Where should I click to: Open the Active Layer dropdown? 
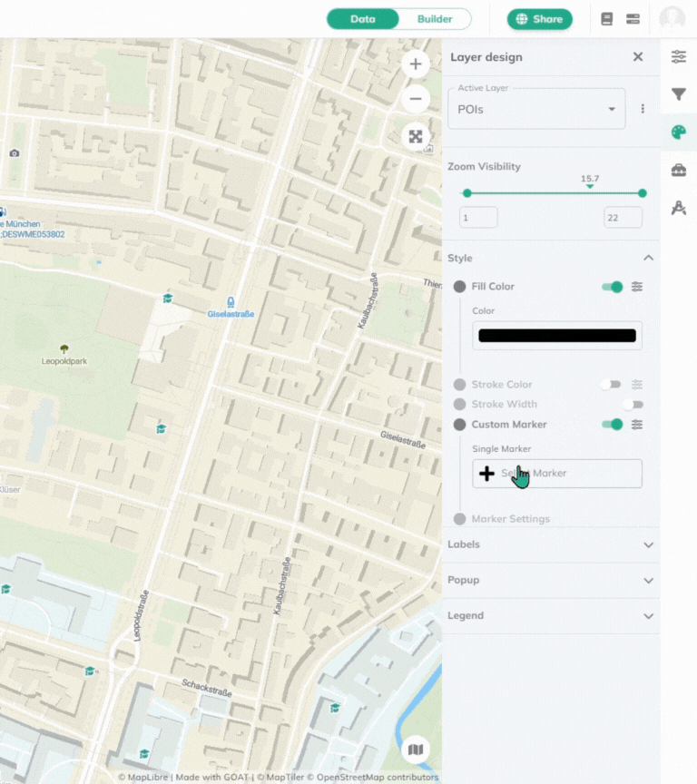coord(536,109)
